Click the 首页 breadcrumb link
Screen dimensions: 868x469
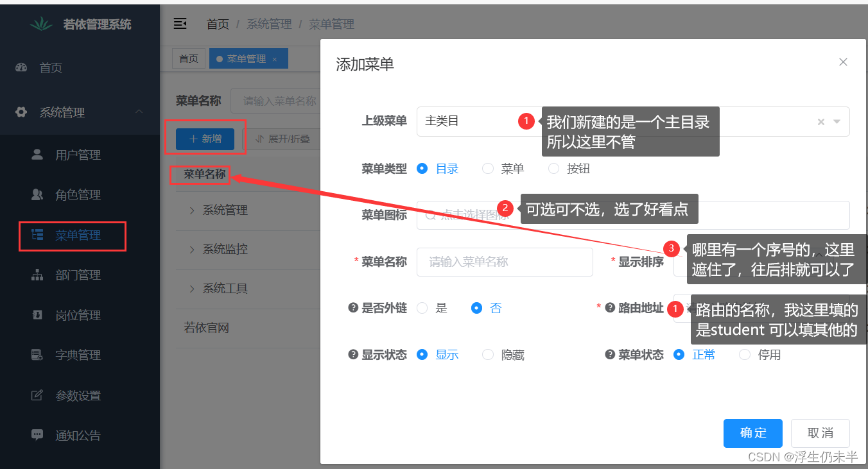[x=218, y=24]
